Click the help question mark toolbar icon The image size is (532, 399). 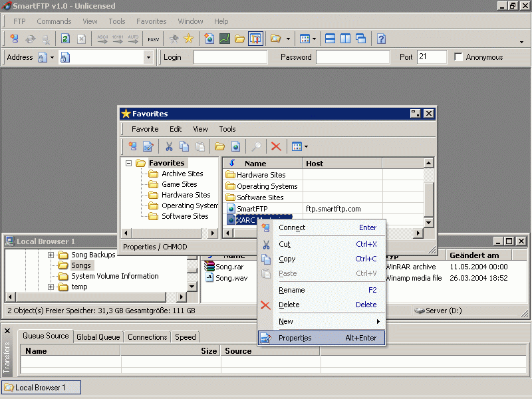381,39
